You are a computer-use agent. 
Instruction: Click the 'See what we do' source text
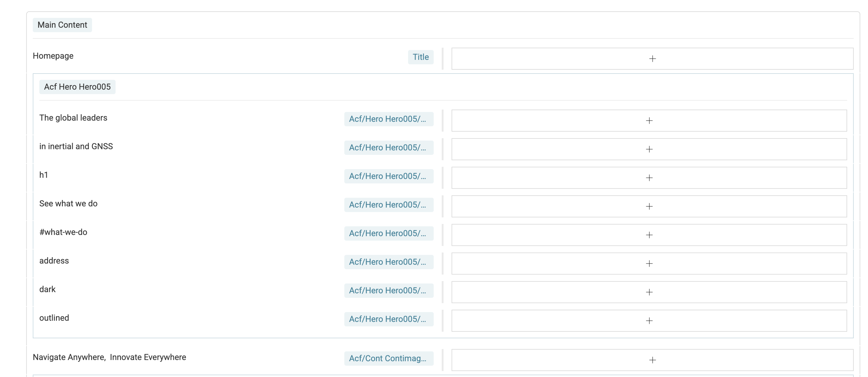click(69, 204)
